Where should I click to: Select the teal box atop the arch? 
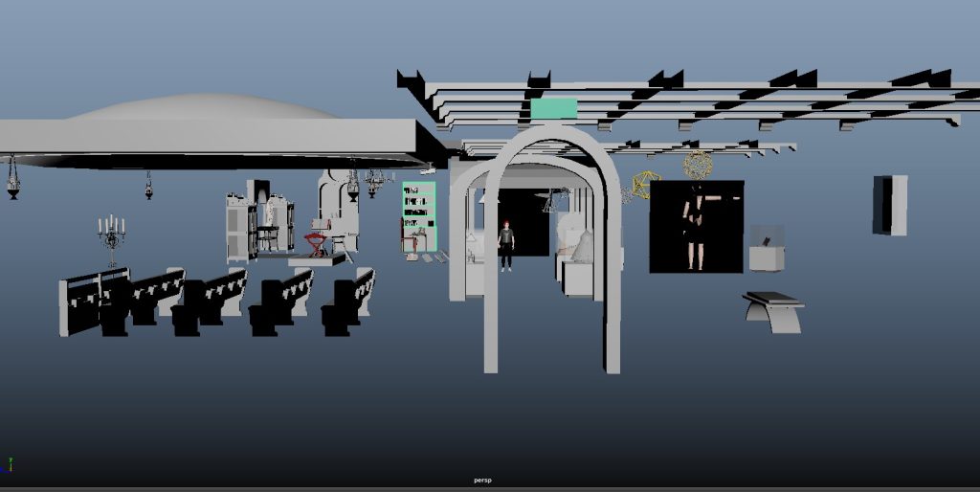(x=553, y=108)
